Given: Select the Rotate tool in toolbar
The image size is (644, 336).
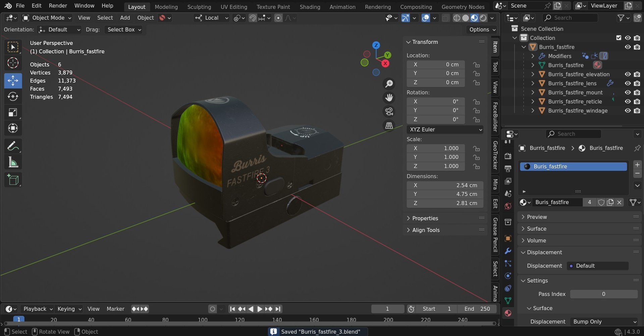Looking at the screenshot, I should (x=13, y=97).
